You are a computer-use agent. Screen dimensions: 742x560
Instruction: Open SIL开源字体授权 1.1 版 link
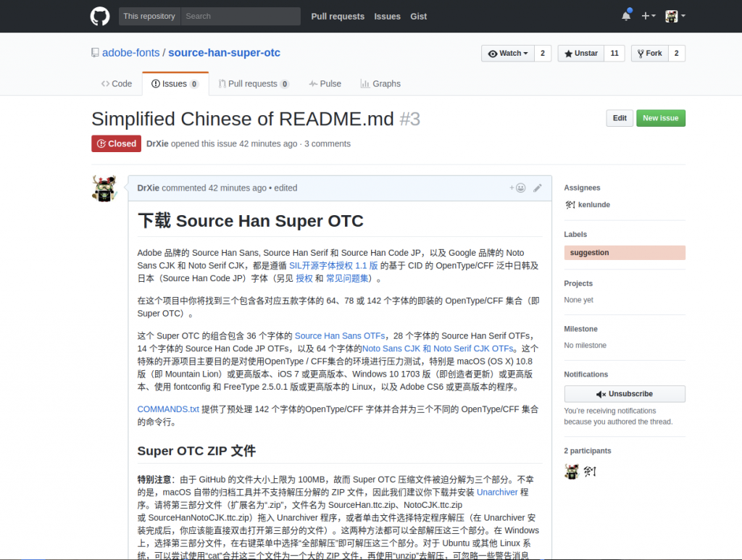coord(333,265)
